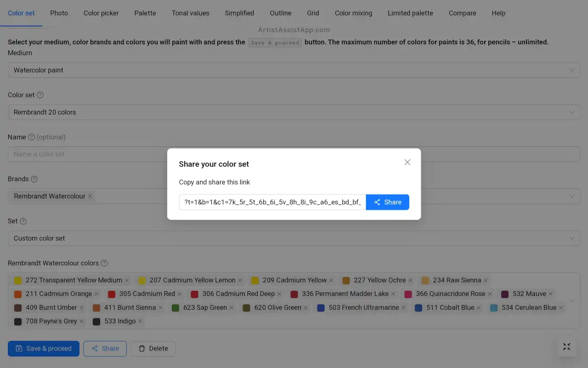Remove 234 Raw Sienna color

point(486,280)
